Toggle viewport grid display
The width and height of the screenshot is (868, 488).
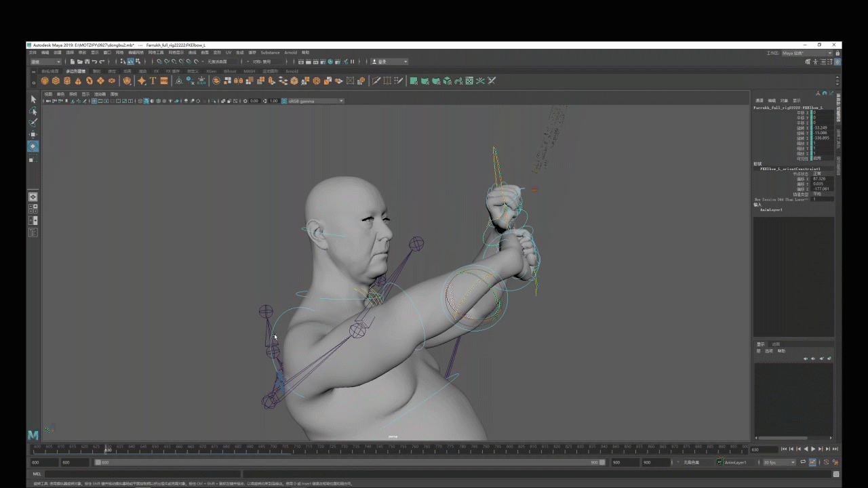[94, 101]
